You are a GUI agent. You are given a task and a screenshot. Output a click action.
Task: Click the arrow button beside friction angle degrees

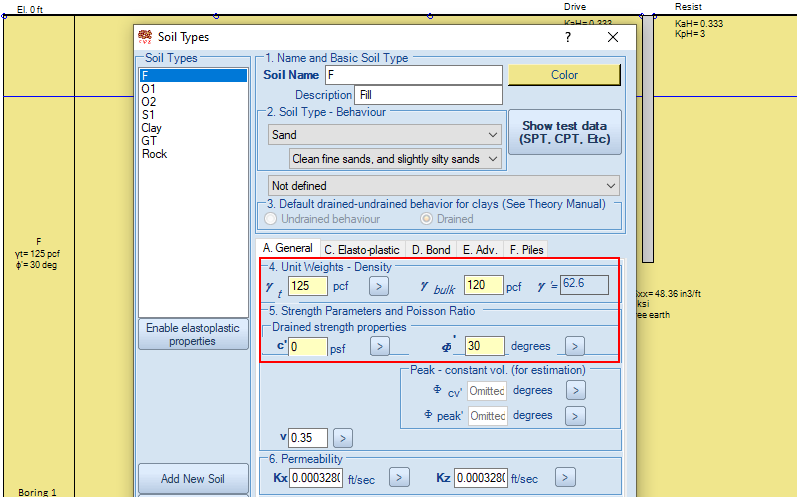click(574, 346)
